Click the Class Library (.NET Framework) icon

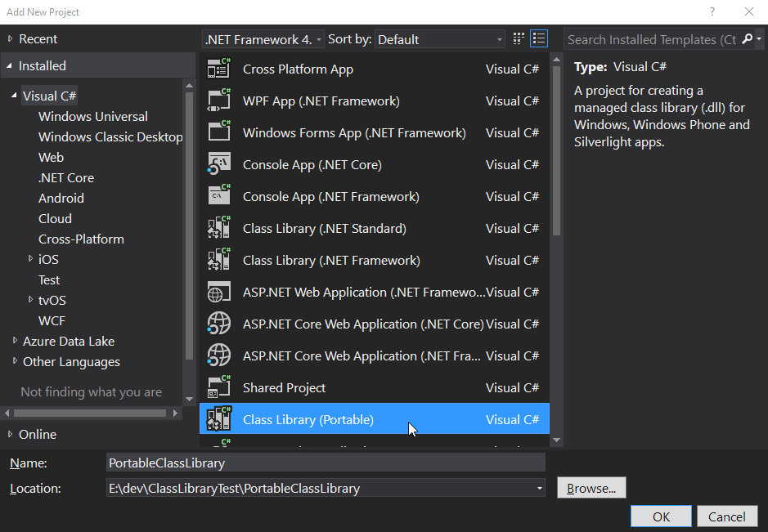click(x=219, y=259)
